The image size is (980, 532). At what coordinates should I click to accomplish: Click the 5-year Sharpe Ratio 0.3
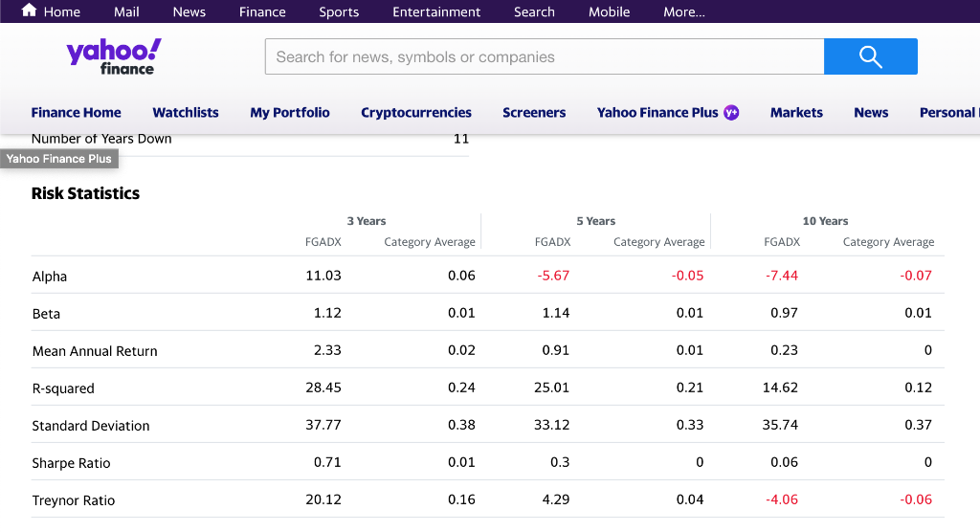pos(560,463)
